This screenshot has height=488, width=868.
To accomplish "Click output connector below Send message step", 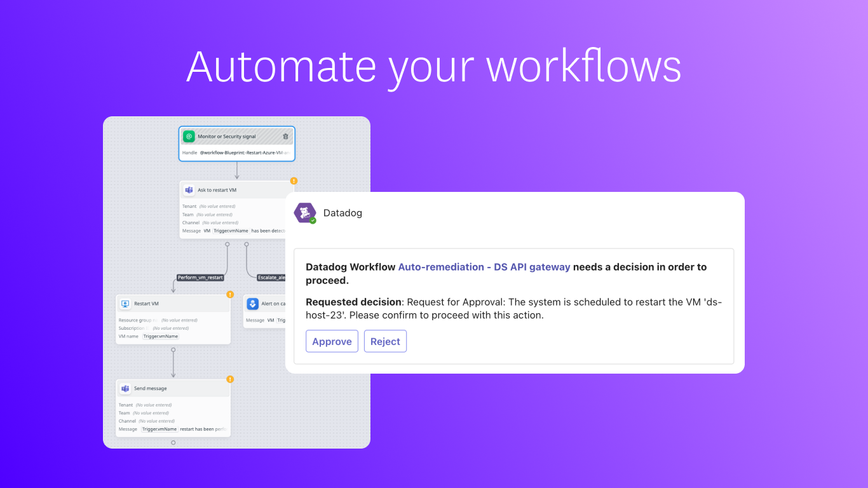I will pyautogui.click(x=173, y=442).
